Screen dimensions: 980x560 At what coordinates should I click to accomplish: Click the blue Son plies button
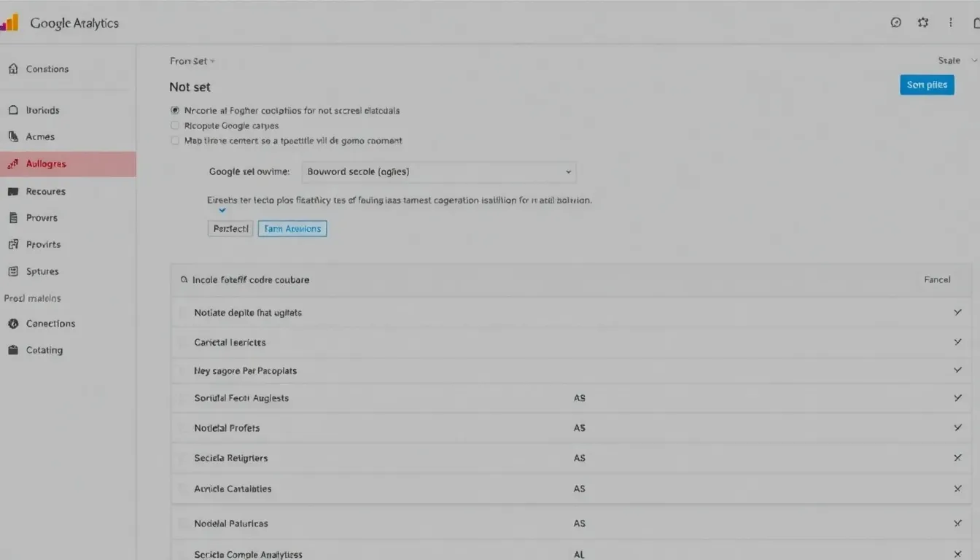[926, 85]
